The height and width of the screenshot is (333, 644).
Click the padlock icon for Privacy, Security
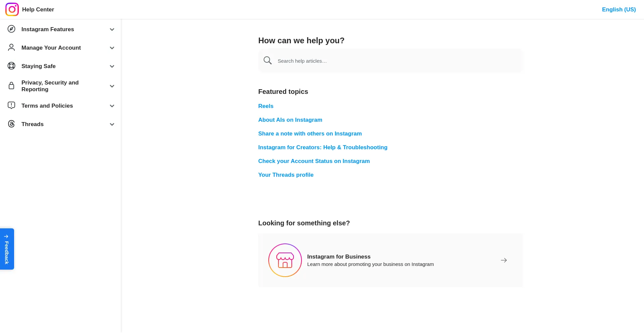[x=11, y=86]
